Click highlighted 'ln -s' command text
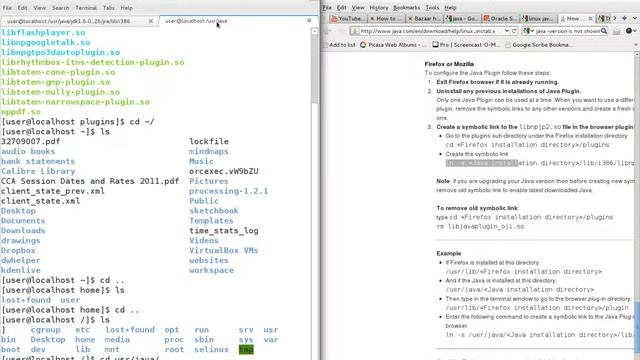Image resolution: width=640 pixels, height=360 pixels. point(482,163)
